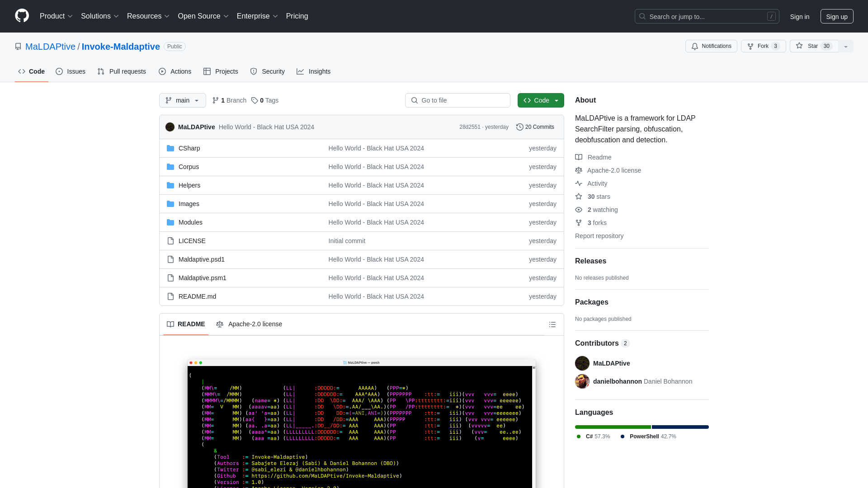Click the MaLDAPtive commit author avatar
The image size is (868, 488).
[x=170, y=127]
